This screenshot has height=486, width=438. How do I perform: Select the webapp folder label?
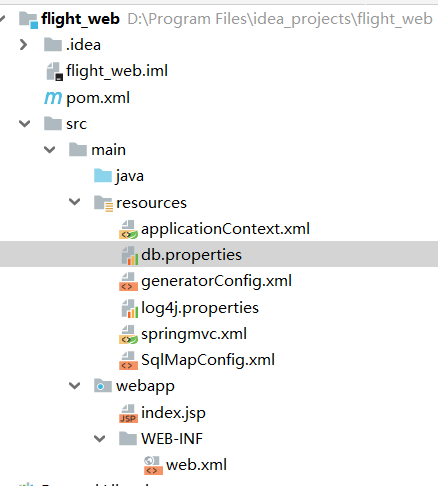click(x=145, y=387)
